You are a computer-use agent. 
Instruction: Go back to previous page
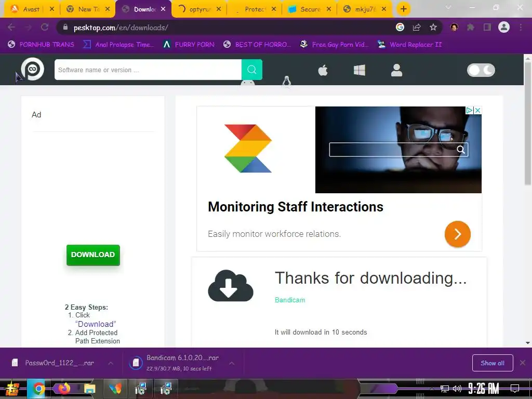(x=11, y=27)
